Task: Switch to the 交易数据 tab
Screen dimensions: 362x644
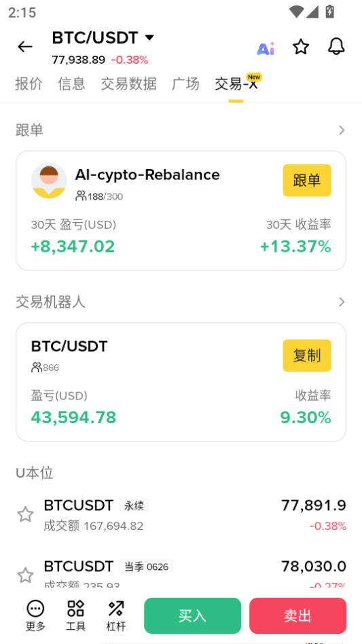Action: pos(128,84)
